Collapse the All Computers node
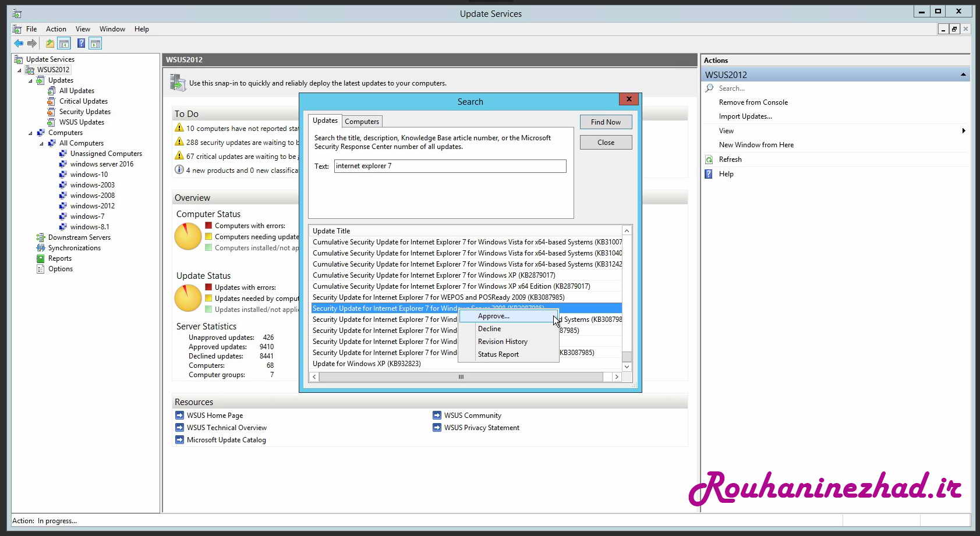 click(41, 144)
